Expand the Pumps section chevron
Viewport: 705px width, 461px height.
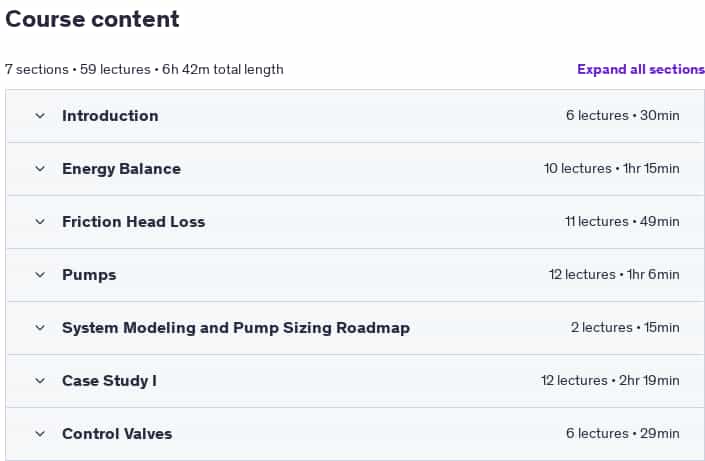pos(40,275)
